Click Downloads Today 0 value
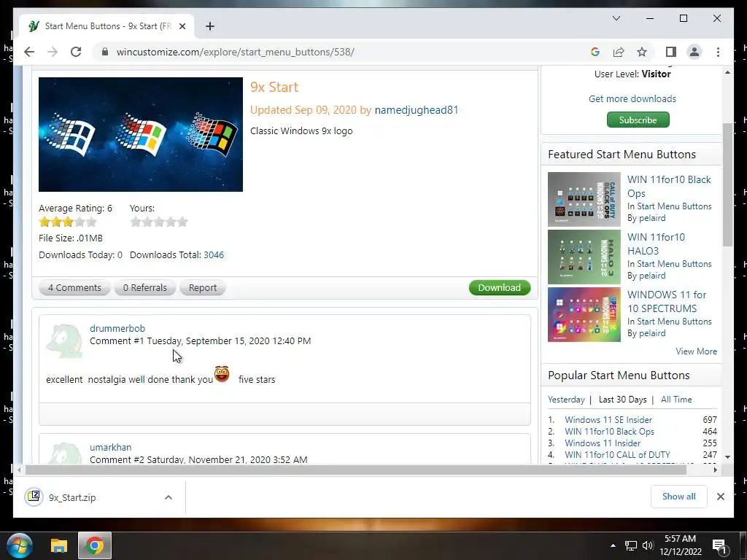 coord(120,254)
